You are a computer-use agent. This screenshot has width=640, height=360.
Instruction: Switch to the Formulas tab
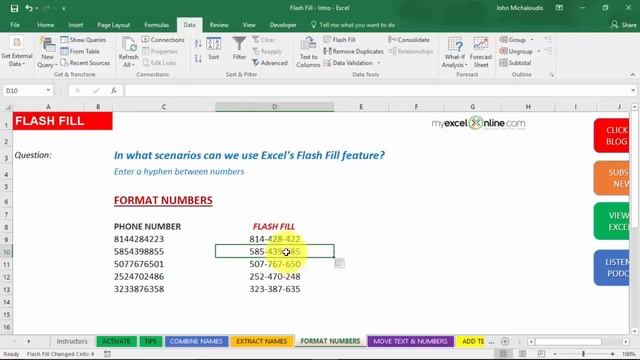(x=156, y=25)
